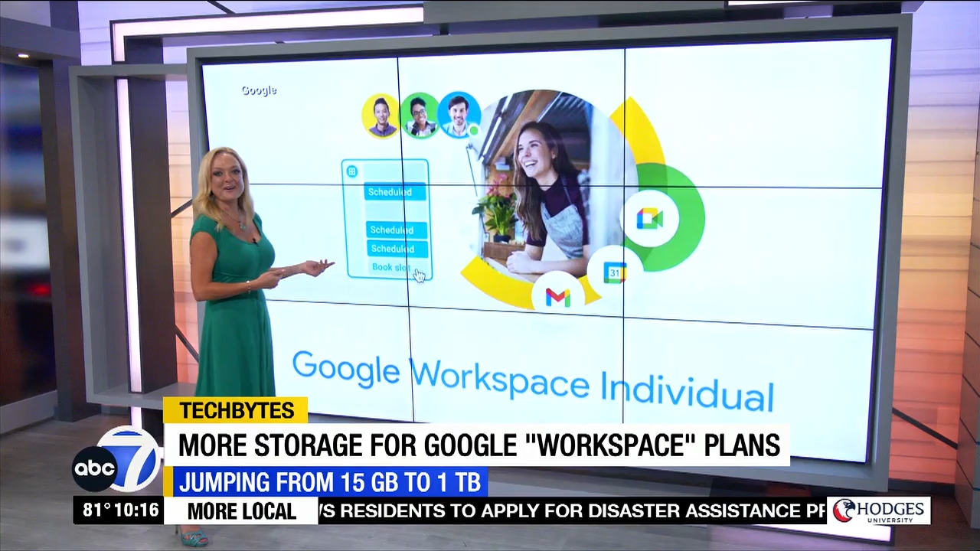Click the Hodges University sponsor logo

(879, 510)
